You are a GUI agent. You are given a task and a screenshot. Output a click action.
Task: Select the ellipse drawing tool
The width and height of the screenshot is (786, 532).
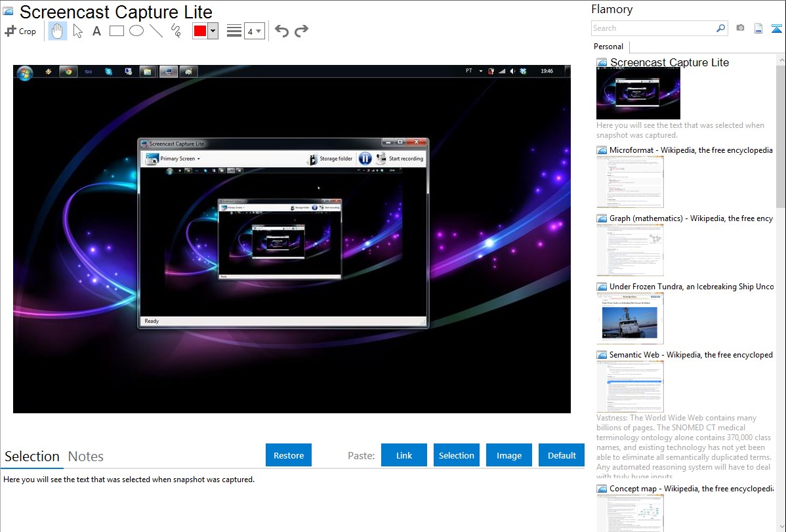pos(136,31)
